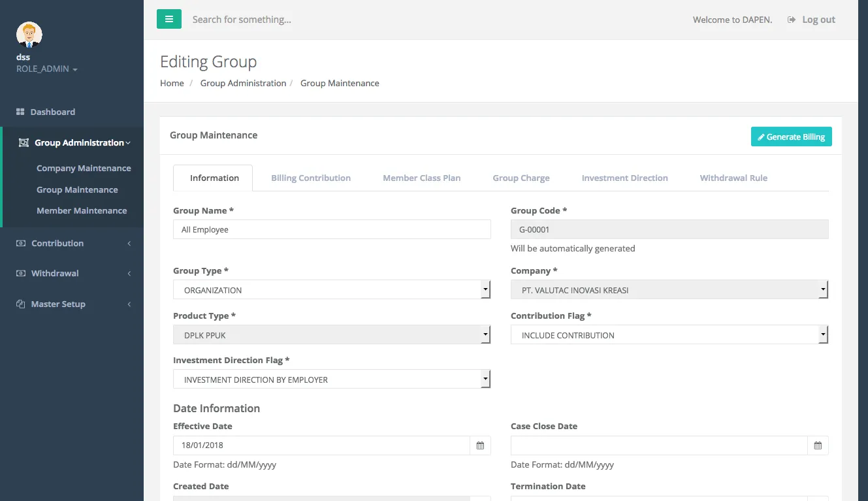868x501 pixels.
Task: Click the Group Name input field
Action: tap(332, 229)
